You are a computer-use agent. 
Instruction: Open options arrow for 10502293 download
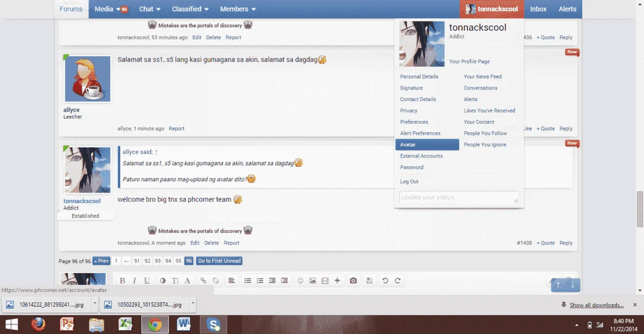coord(193,304)
